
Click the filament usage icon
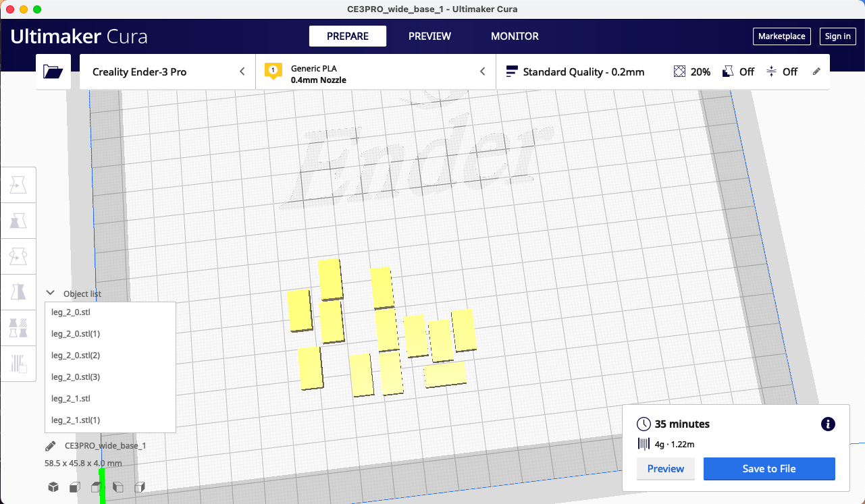coord(644,444)
